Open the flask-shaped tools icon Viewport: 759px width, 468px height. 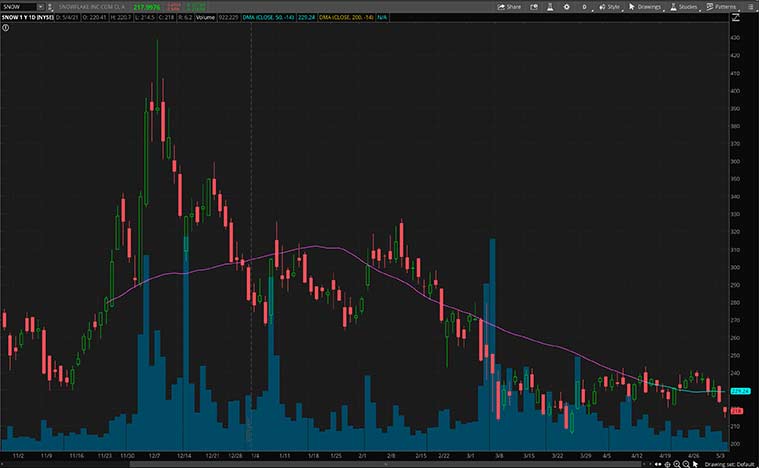pos(548,6)
